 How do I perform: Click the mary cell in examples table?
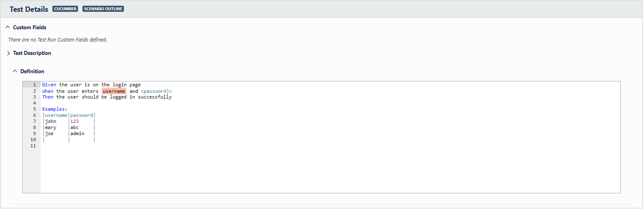tap(51, 127)
